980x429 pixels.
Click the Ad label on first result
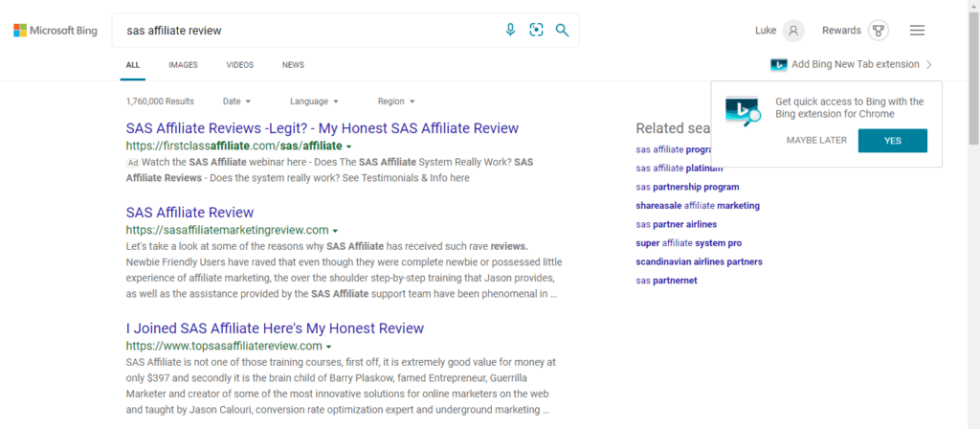pyautogui.click(x=132, y=163)
